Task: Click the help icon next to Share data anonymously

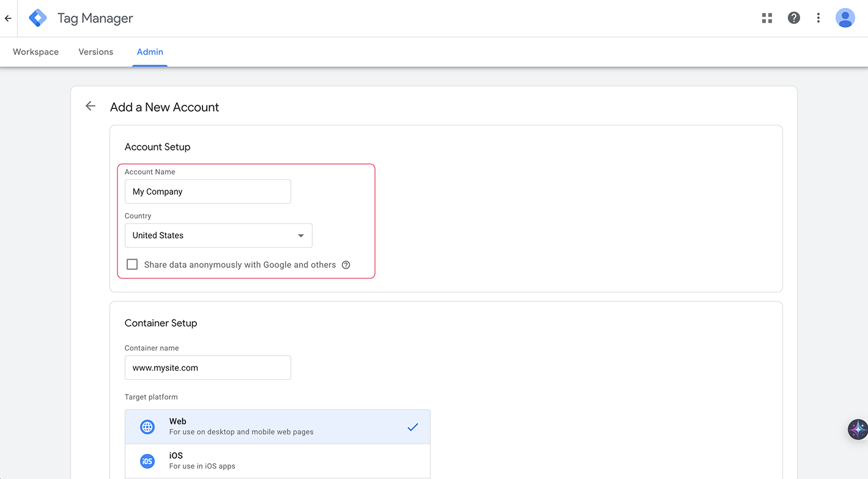Action: click(346, 265)
